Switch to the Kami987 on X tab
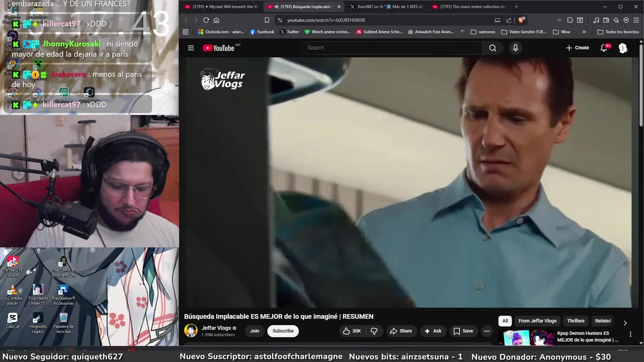 (386, 7)
